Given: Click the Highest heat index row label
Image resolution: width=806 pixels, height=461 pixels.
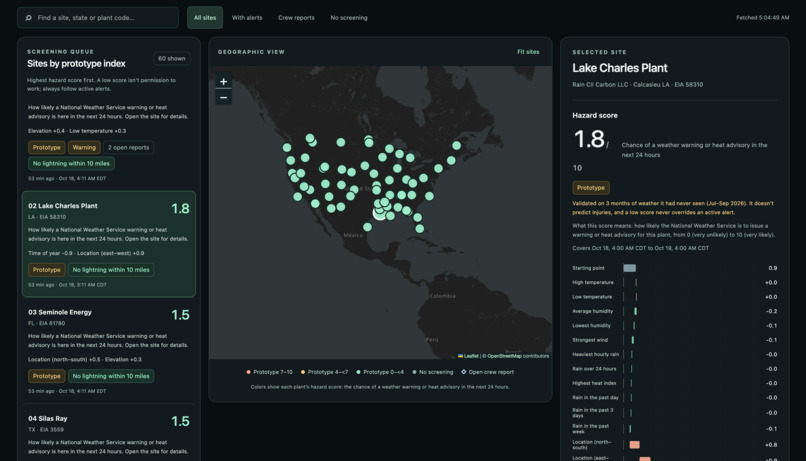Looking at the screenshot, I should coord(594,383).
